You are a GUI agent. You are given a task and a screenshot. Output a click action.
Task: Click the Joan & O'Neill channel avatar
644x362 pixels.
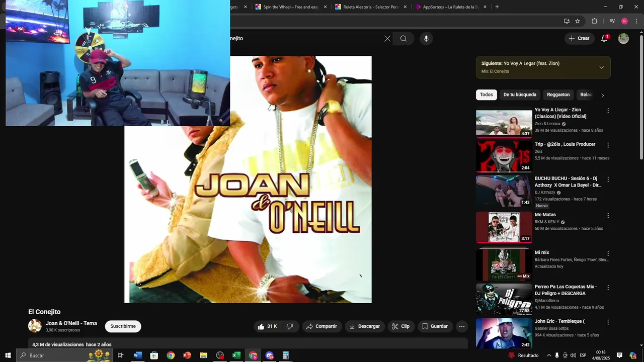tap(35, 326)
